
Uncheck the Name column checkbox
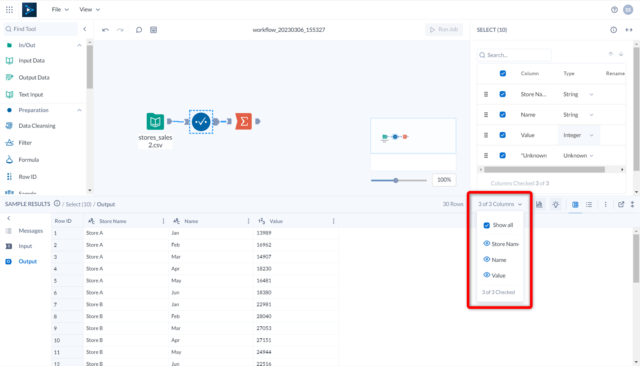tap(502, 115)
